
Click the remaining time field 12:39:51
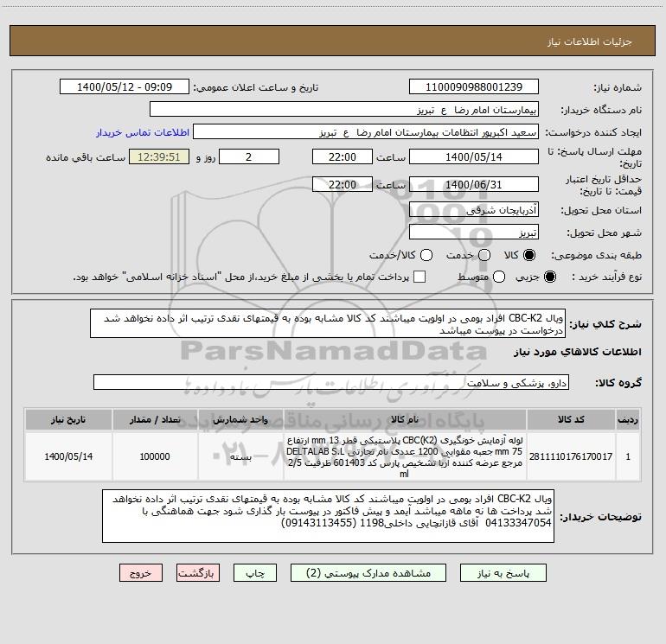coord(159,156)
